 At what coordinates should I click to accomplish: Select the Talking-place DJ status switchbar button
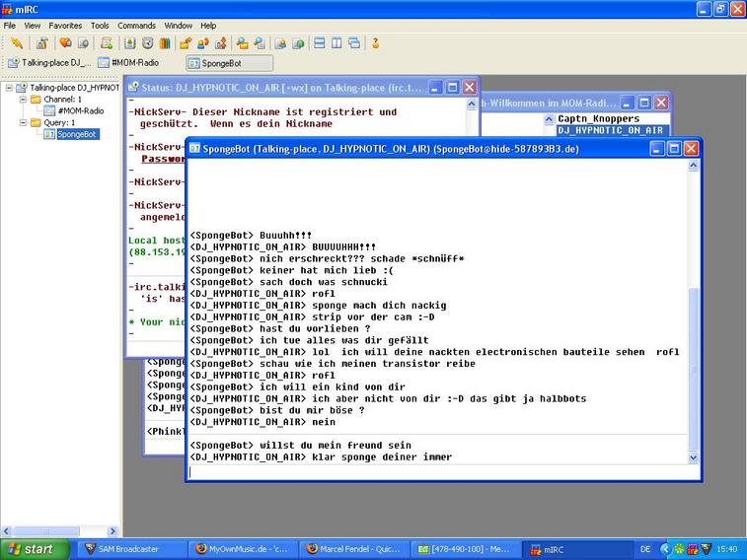click(49, 63)
